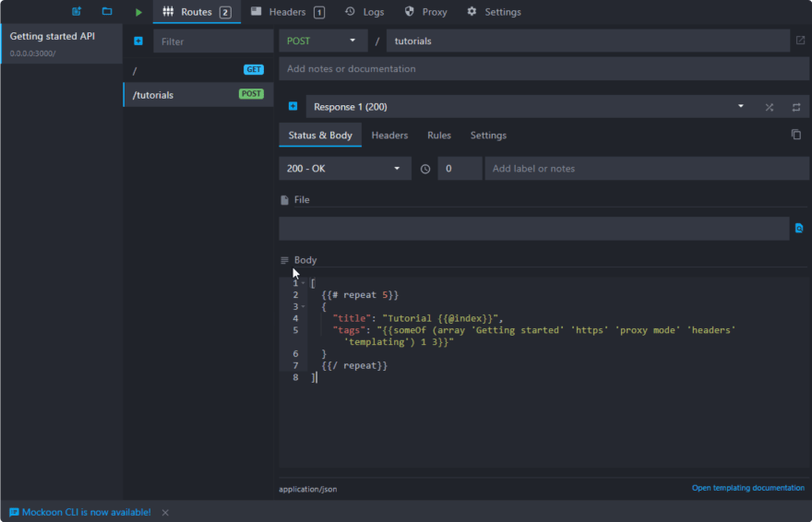Click the routes Filter input field
The height and width of the screenshot is (522, 812).
click(x=213, y=42)
